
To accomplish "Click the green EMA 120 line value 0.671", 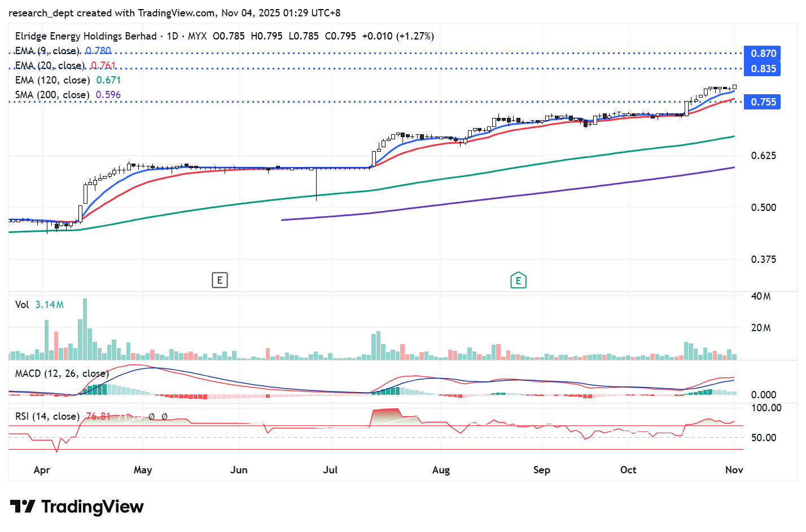I will pos(108,80).
